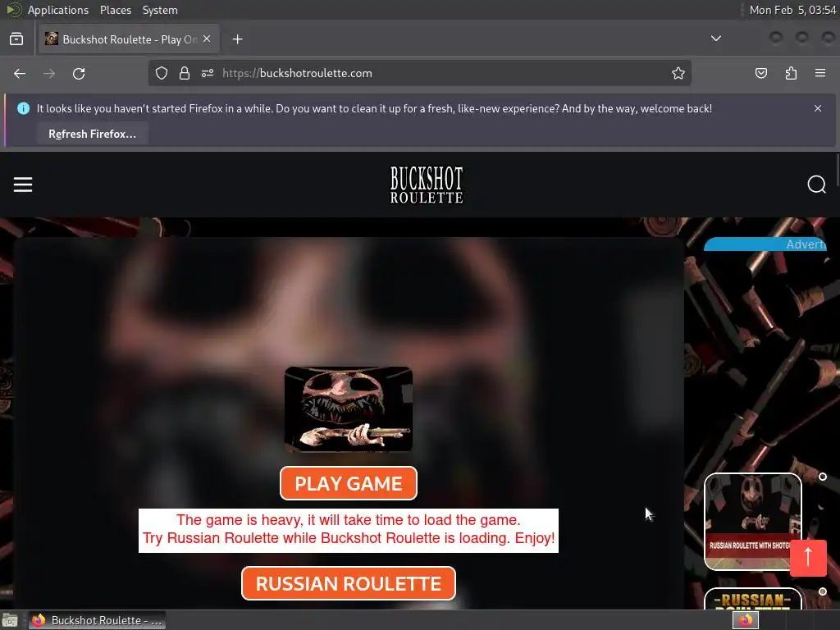
Task: Click the forward navigation arrow
Action: (49, 73)
